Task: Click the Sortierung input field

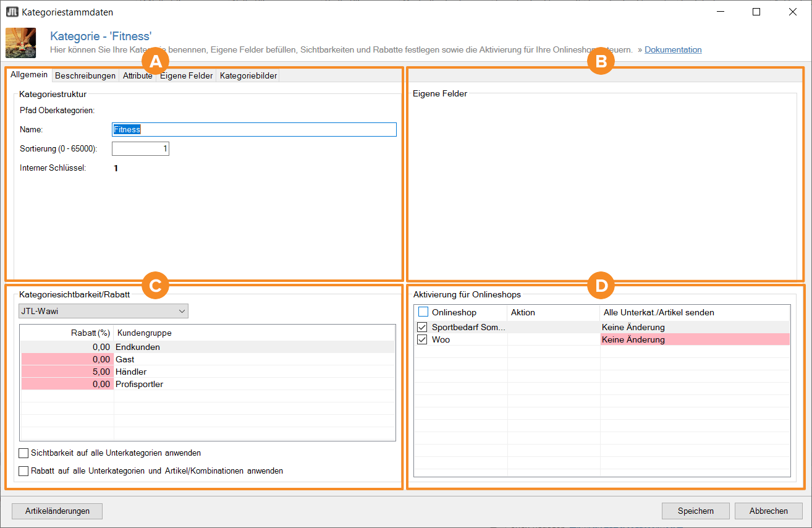Action: [140, 148]
